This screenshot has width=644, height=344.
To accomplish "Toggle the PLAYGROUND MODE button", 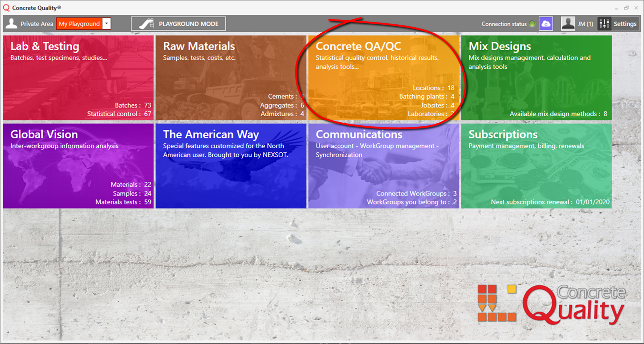I will 179,24.
